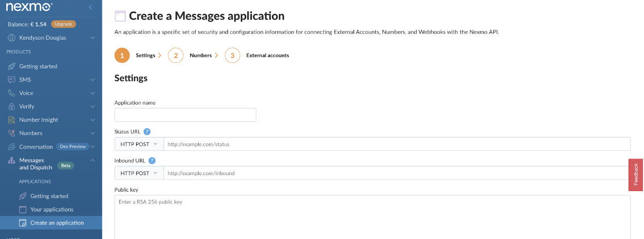Open the Voice menu item
The image size is (644, 239).
pos(26,93)
